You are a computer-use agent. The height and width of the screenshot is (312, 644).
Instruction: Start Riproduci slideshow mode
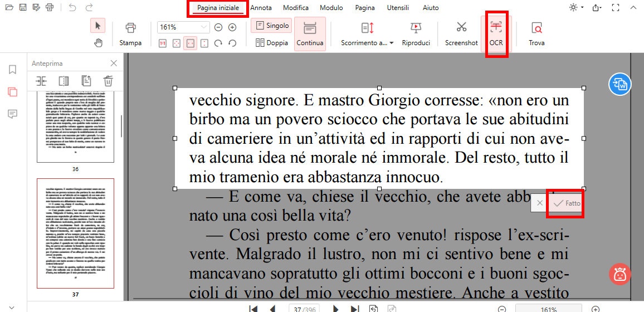click(x=416, y=33)
